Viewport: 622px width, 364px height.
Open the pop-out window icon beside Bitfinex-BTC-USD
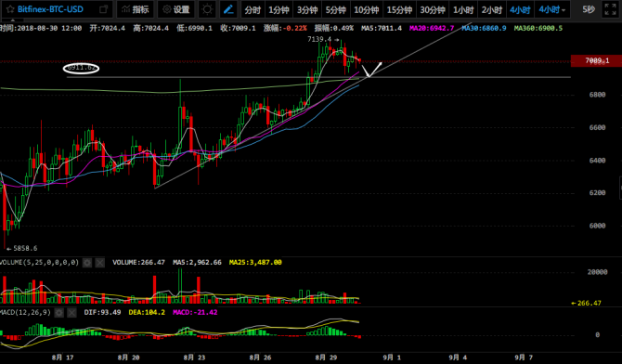[104, 9]
